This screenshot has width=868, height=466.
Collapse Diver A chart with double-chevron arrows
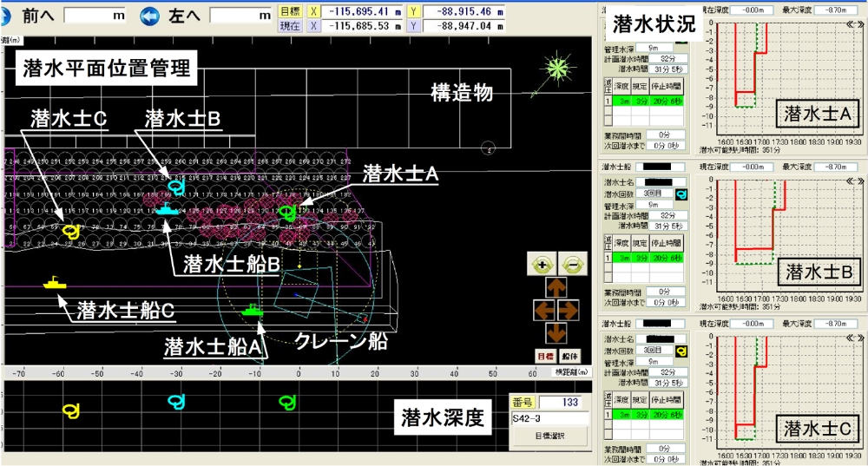(x=855, y=10)
